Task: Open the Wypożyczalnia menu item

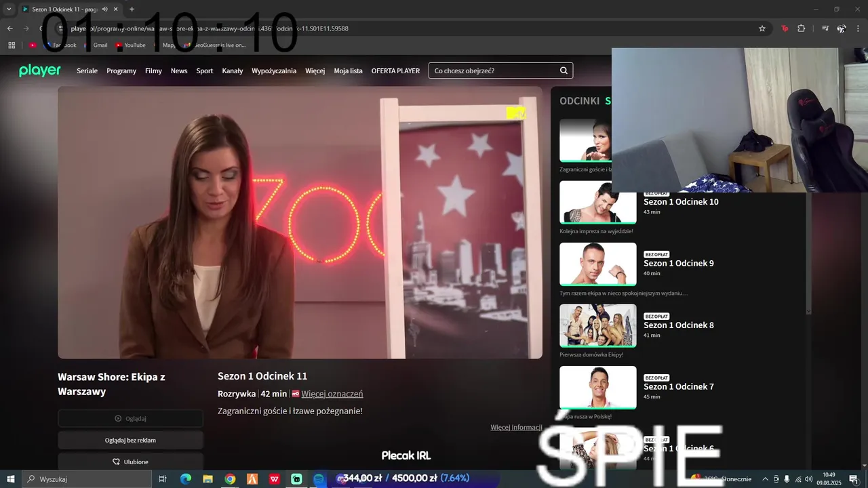Action: tap(274, 70)
